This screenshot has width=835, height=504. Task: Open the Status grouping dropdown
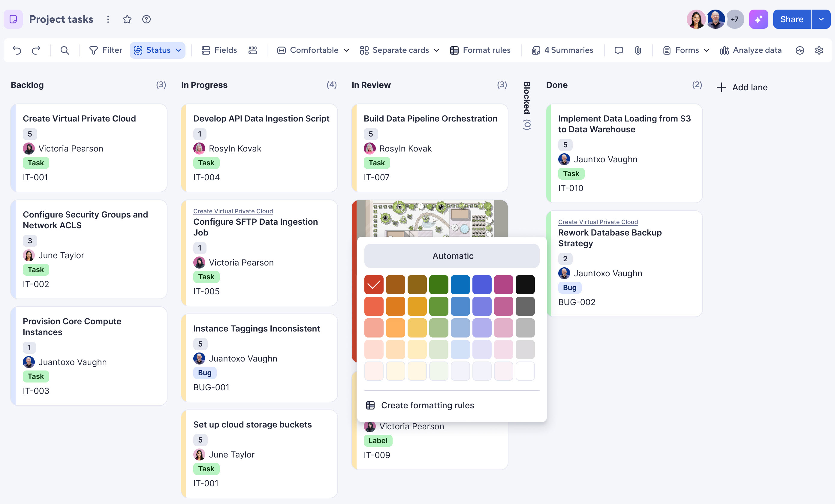tap(158, 50)
